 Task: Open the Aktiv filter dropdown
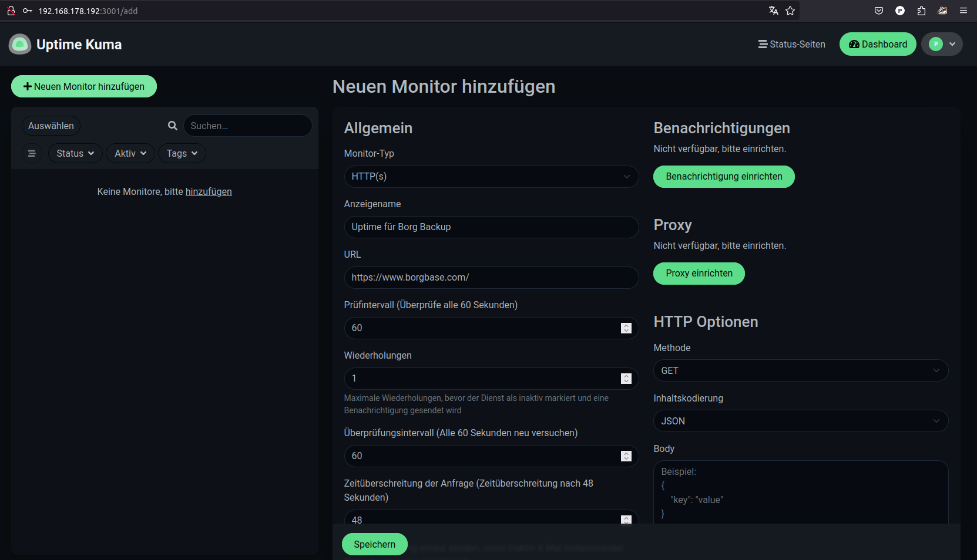pos(130,153)
